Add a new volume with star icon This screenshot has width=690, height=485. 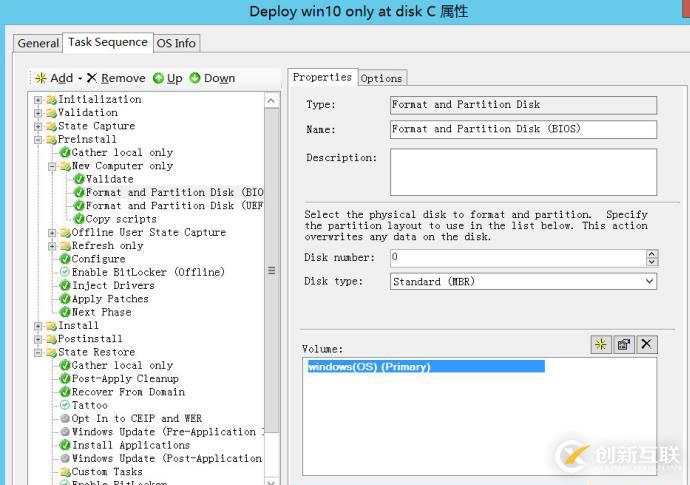(601, 344)
